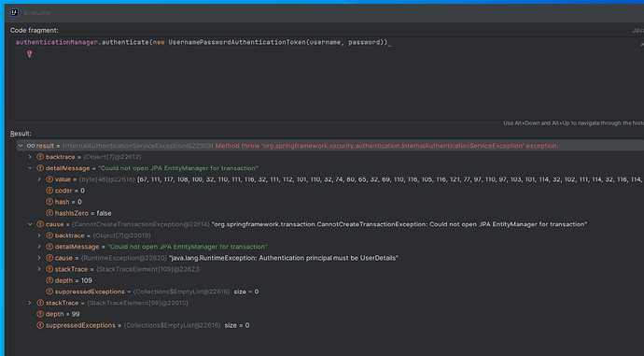Expand backtrace Object[7]@22612
The width and height of the screenshot is (644, 356).
tap(30, 157)
